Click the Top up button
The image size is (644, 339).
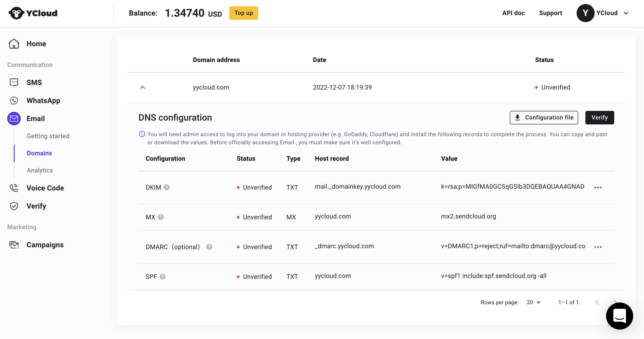244,13
